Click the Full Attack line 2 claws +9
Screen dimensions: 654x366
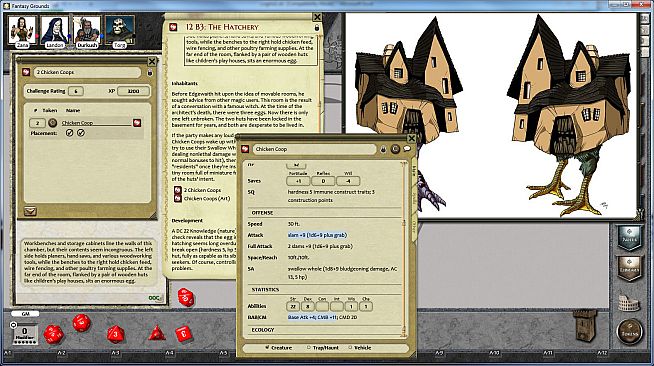tap(320, 246)
